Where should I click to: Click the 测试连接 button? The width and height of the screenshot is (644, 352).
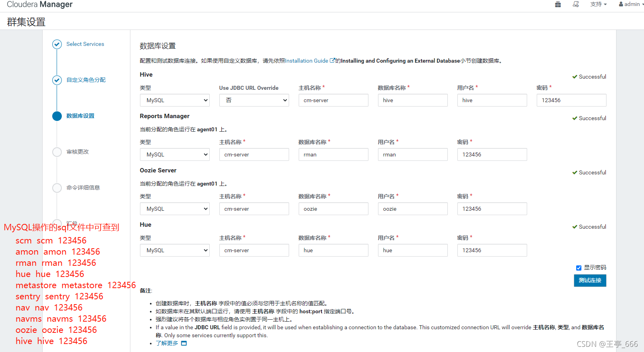pos(590,281)
